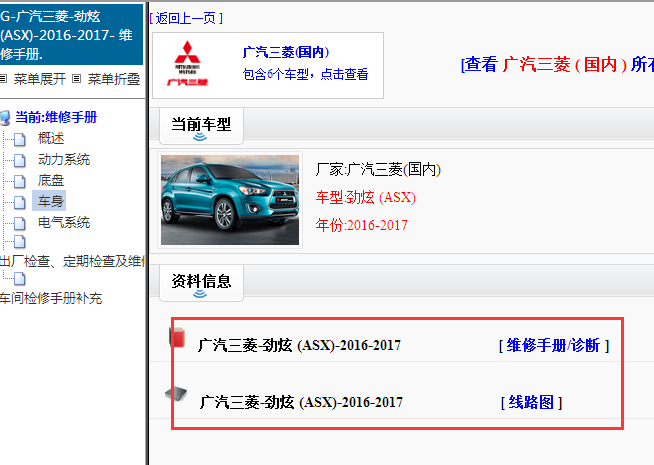Open 车间检修手册补充 tree item
Viewport: 654px width, 465px height.
click(x=51, y=298)
